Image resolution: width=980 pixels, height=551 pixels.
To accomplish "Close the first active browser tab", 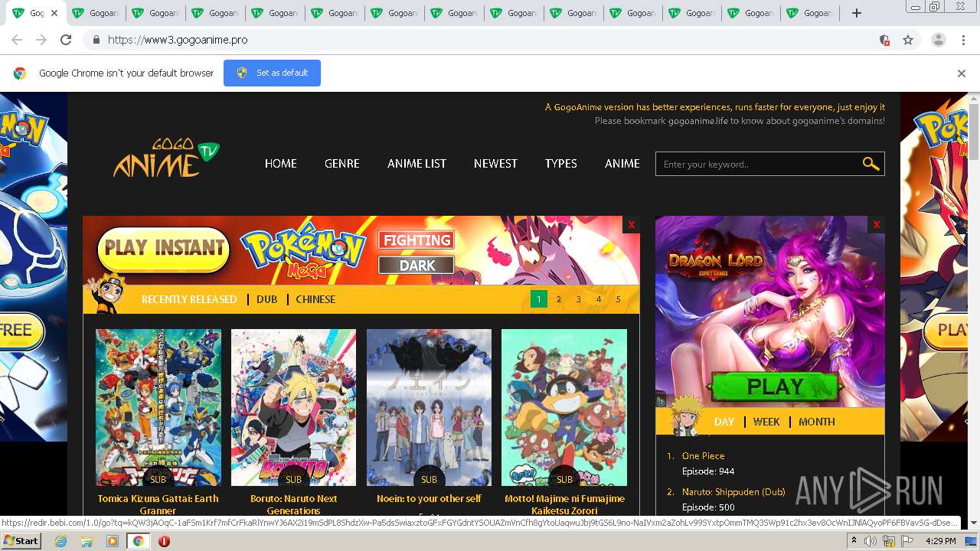I will 54,13.
